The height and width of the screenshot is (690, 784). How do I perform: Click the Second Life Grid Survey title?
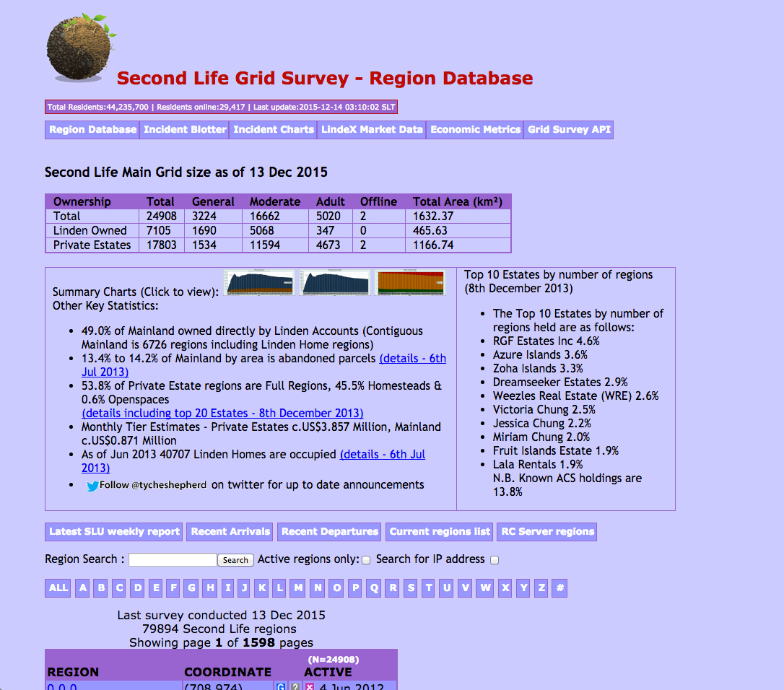pos(324,79)
